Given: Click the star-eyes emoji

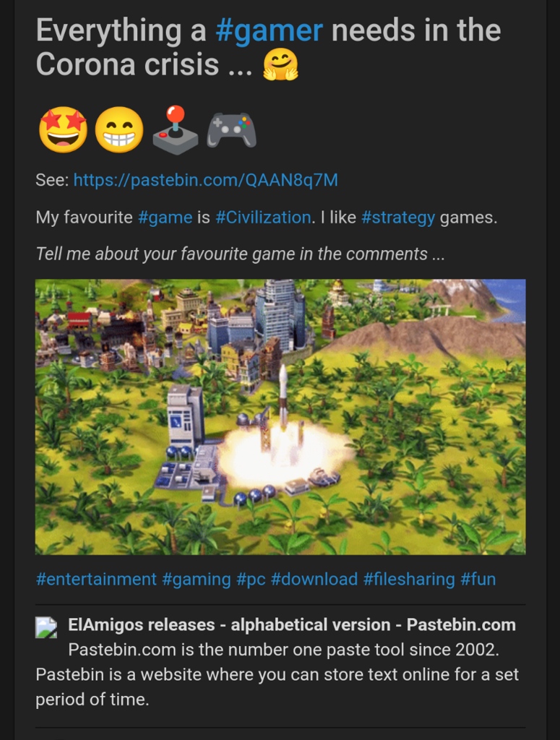Looking at the screenshot, I should click(x=63, y=130).
